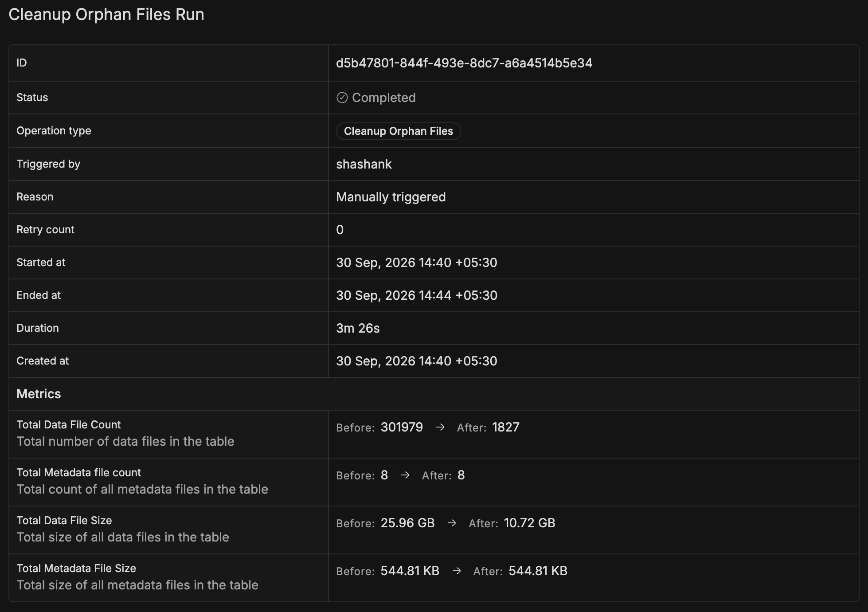Click the 'Created at' row label
Screen dimensions: 868x612
tap(43, 361)
